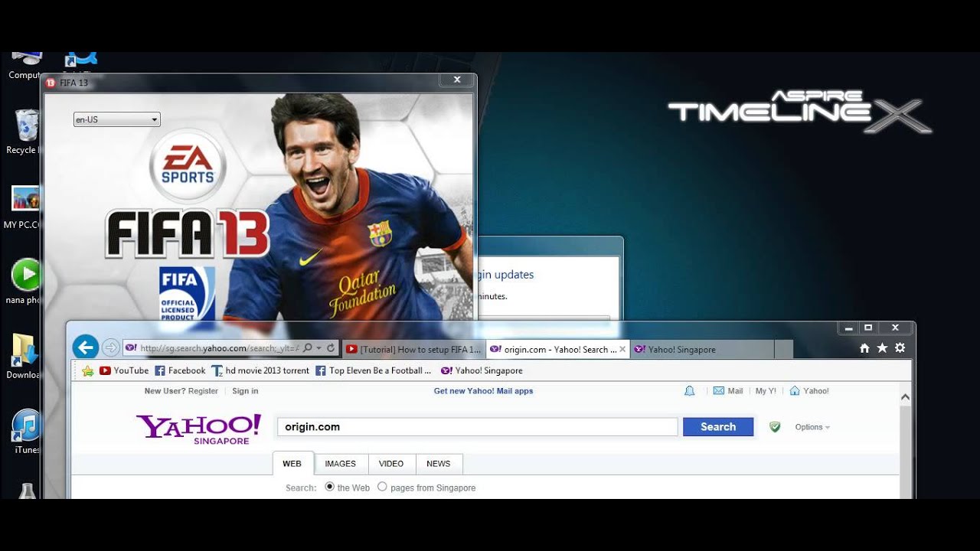Open the nana green play desktop icon
Screen dimensions: 980x551
tap(25, 281)
